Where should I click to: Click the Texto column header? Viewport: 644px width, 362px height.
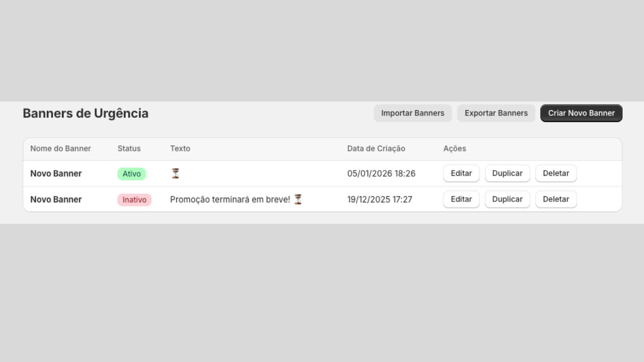[x=180, y=148]
